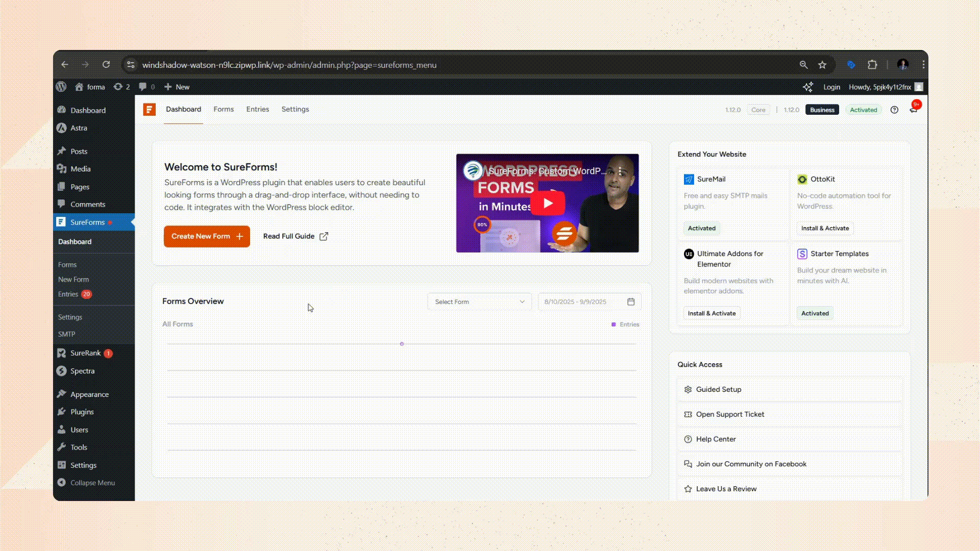Play the SureForms intro video
This screenshot has height=551, width=980.
pyautogui.click(x=548, y=203)
